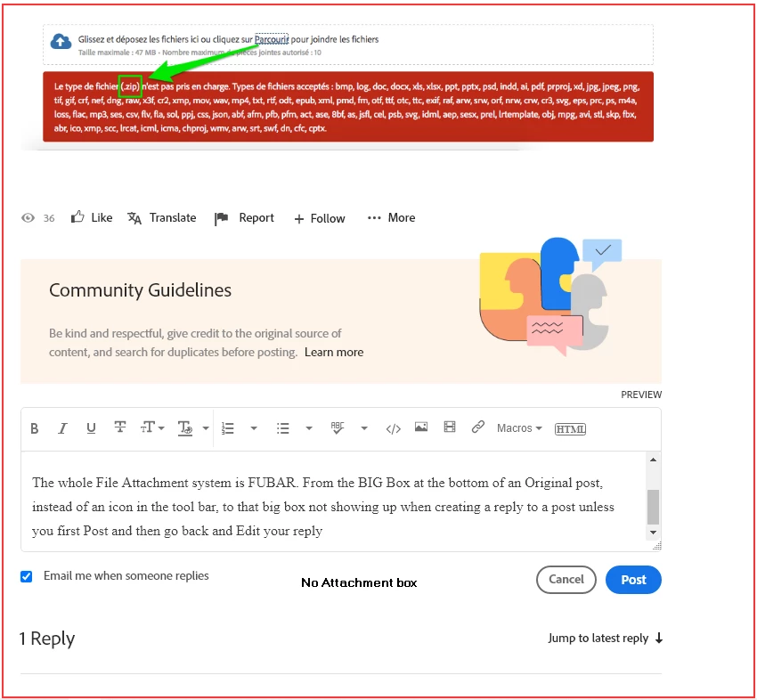The width and height of the screenshot is (757, 700).
Task: Click the cloud upload icon
Action: [61, 42]
